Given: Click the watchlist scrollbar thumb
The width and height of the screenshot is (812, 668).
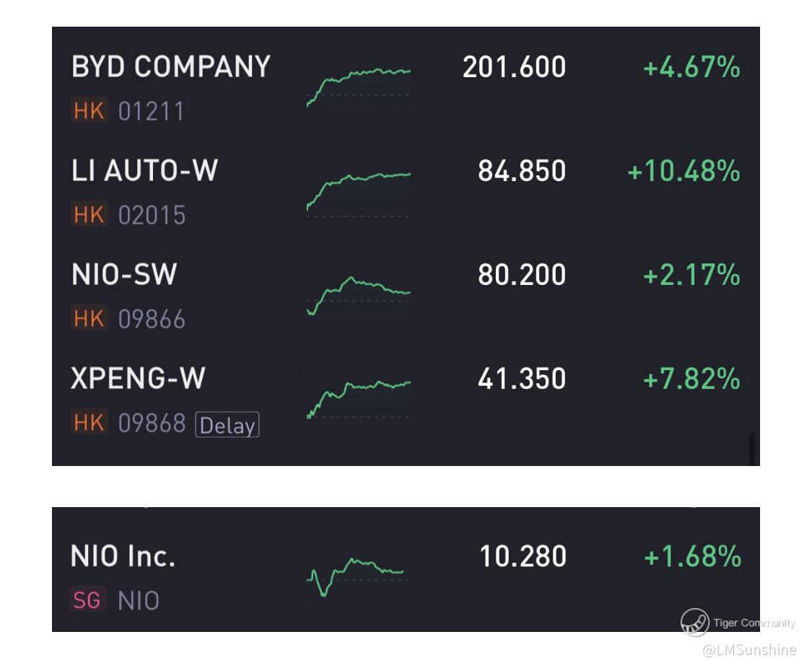Looking at the screenshot, I should (x=752, y=448).
